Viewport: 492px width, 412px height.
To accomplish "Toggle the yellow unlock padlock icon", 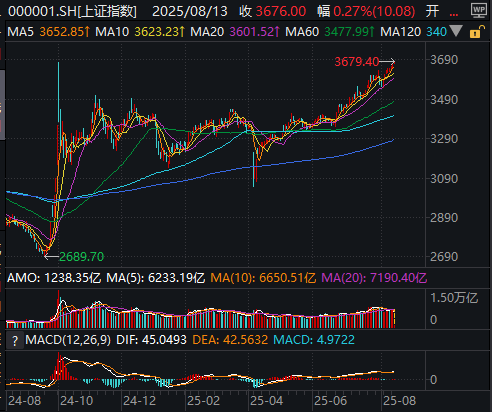I will [475, 32].
